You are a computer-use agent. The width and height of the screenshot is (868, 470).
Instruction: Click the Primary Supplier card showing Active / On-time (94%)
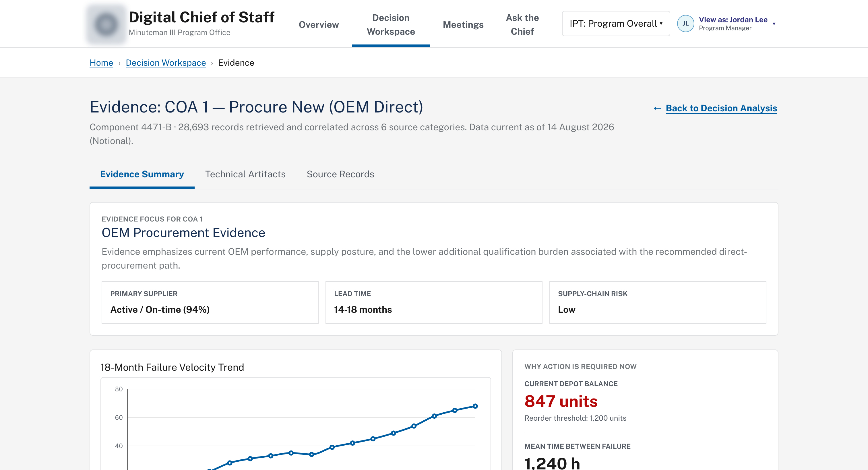(210, 302)
